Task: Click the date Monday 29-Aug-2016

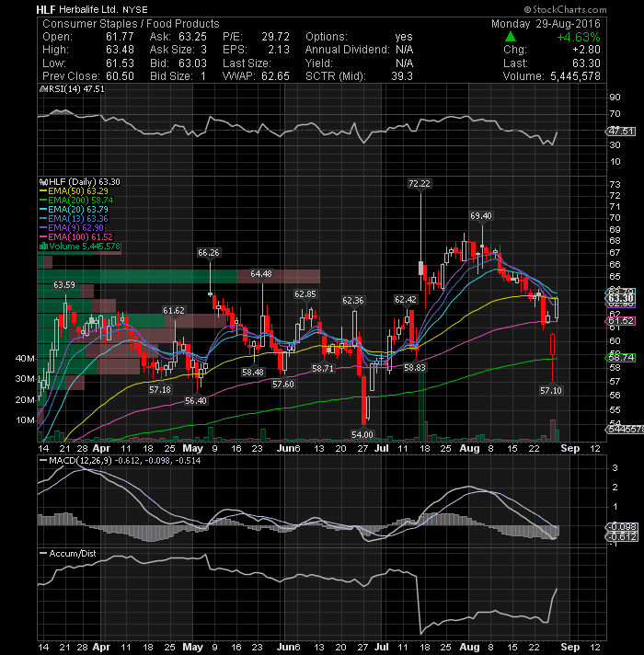Action: click(546, 24)
